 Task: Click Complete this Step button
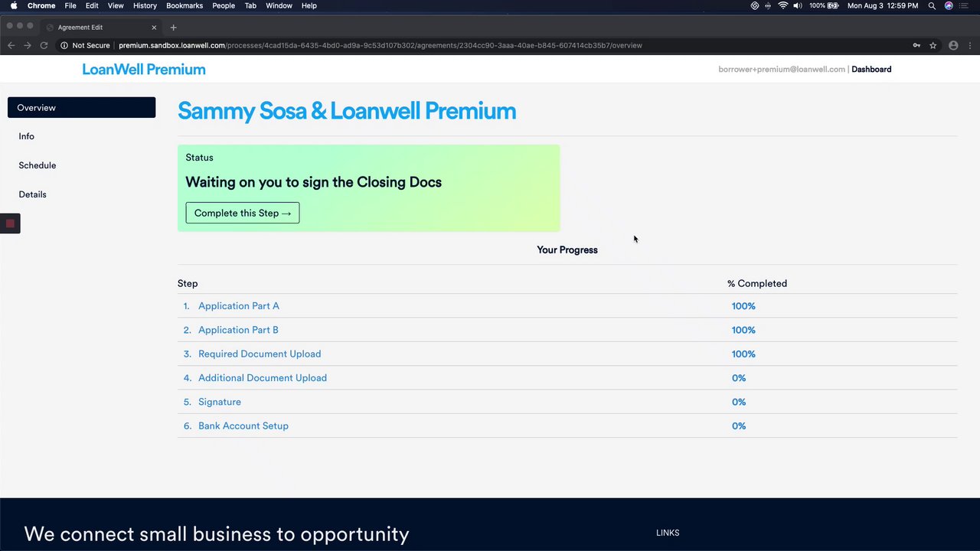(243, 213)
